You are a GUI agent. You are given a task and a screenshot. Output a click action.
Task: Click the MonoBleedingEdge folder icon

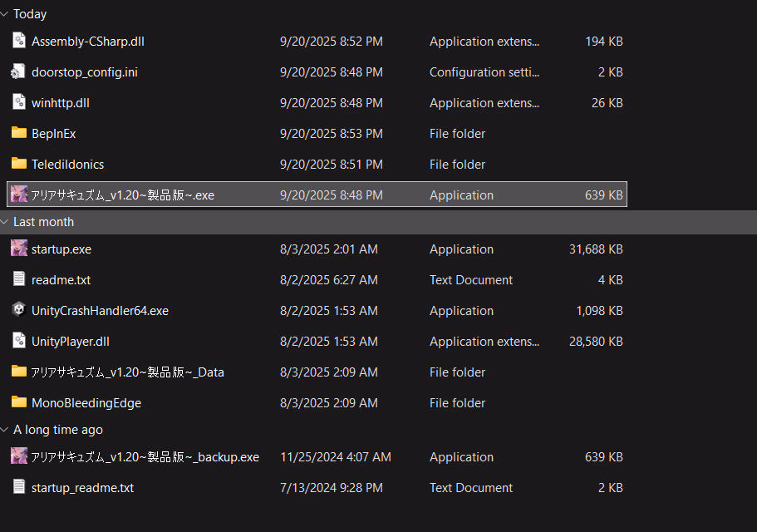coord(19,402)
